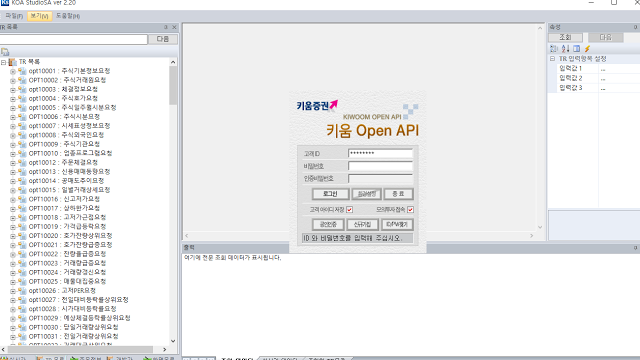Click the node icon beside OPT10017 상하한가요청
The image size is (640, 360).
click(22, 208)
